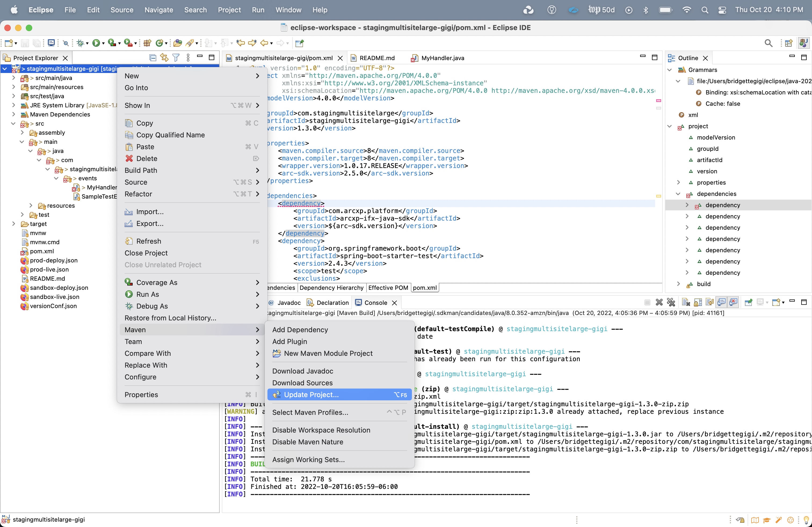Open the Debug dropdown arrow in toolbar
This screenshot has height=527, width=812.
tap(87, 44)
